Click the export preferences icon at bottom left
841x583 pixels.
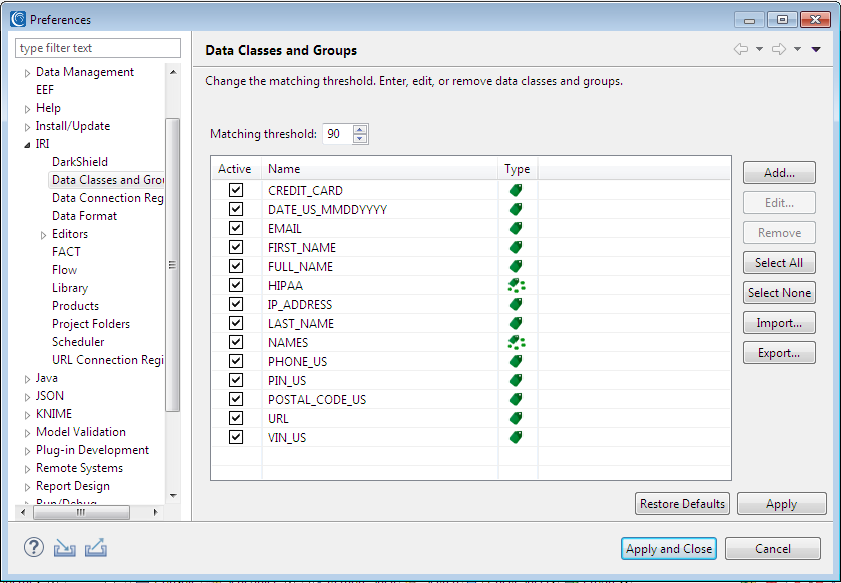pos(96,548)
